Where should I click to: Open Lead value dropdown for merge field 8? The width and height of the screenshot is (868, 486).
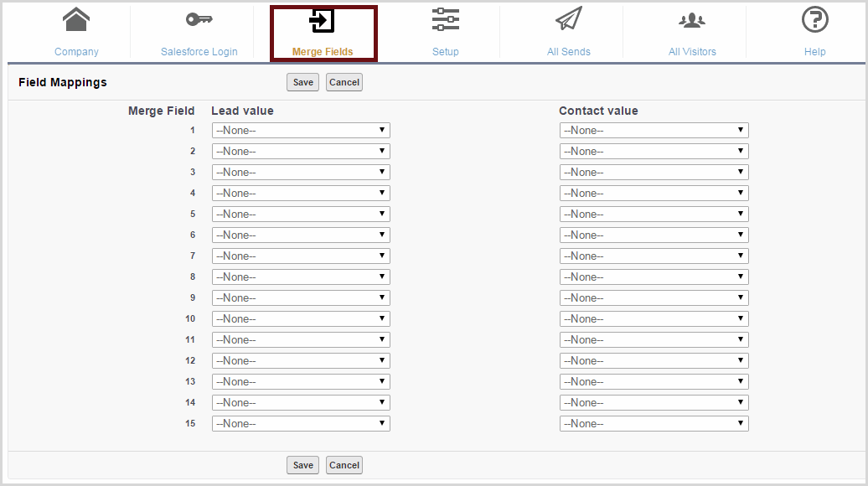tap(301, 277)
